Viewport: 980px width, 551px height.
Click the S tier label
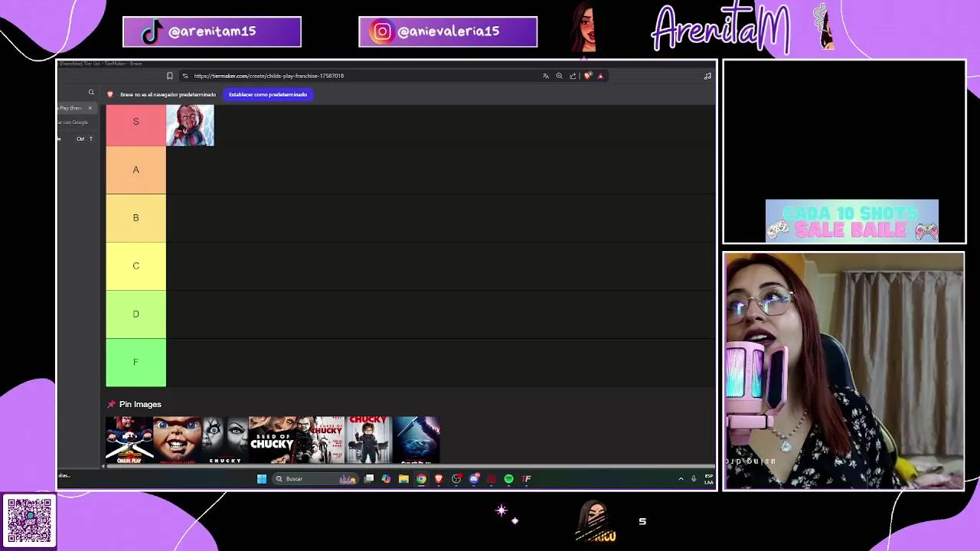[136, 122]
